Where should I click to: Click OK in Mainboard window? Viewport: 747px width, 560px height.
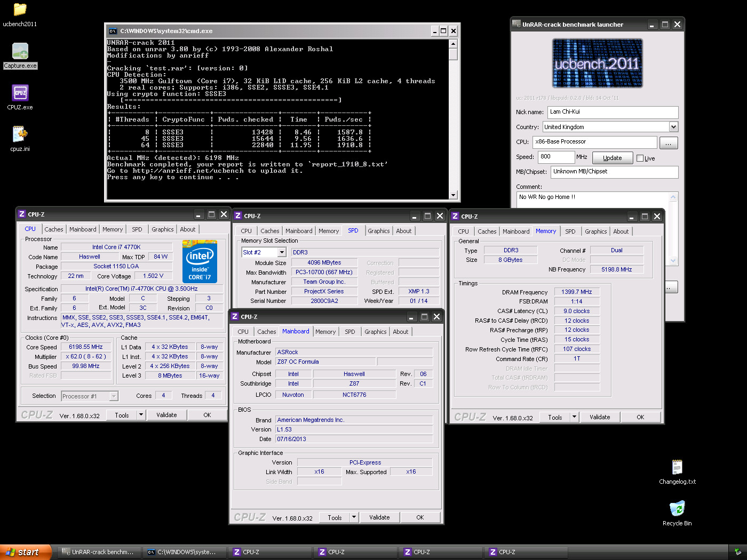[x=420, y=517]
